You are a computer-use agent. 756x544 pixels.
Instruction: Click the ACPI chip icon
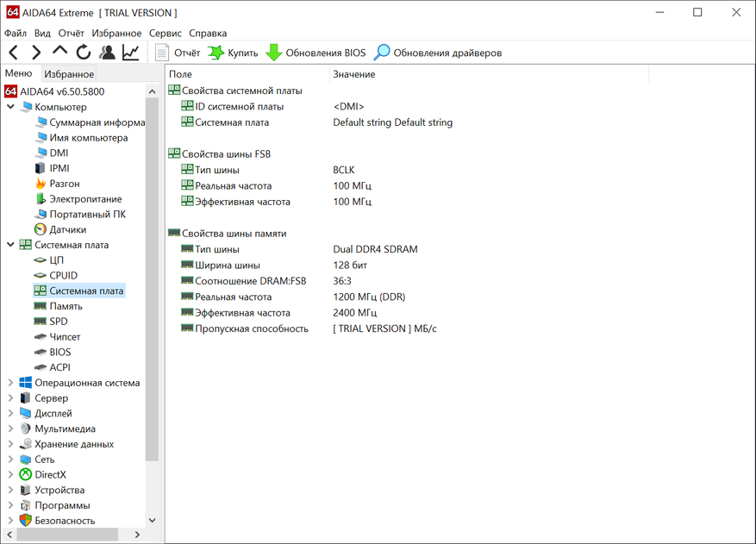point(41,367)
